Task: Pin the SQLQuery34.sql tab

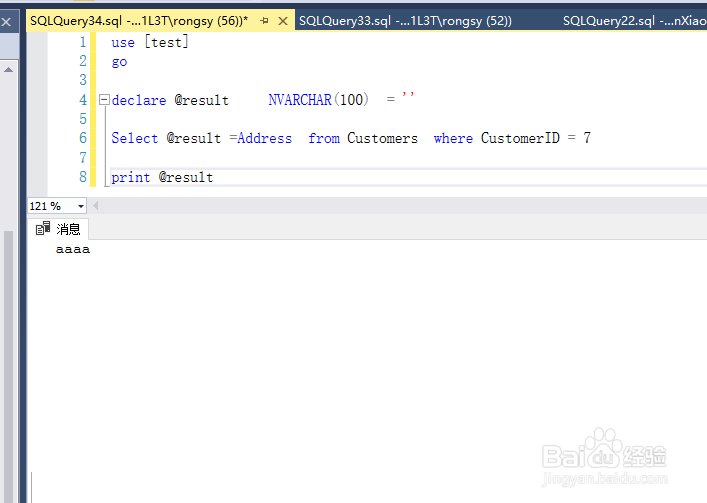Action: coord(265,21)
